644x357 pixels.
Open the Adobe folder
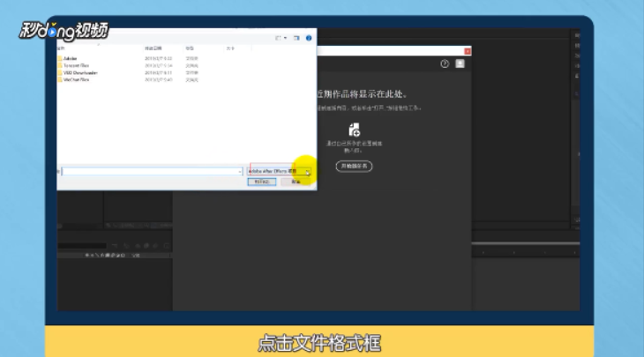[x=71, y=58]
